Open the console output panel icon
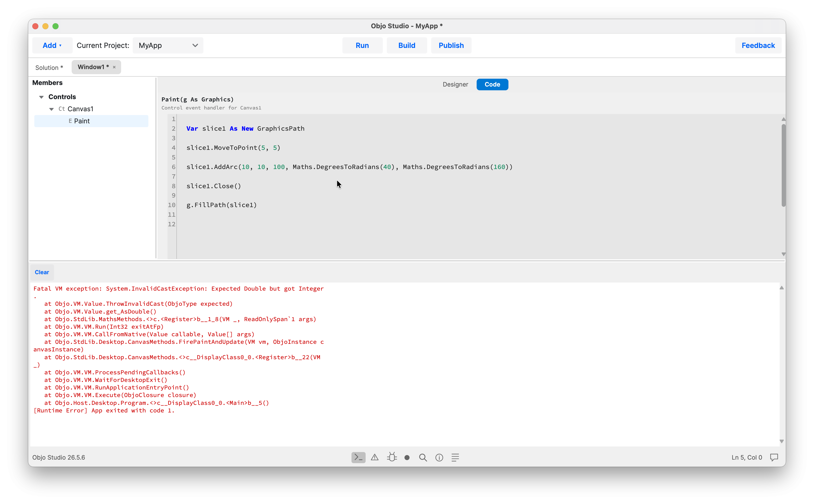 click(x=358, y=457)
